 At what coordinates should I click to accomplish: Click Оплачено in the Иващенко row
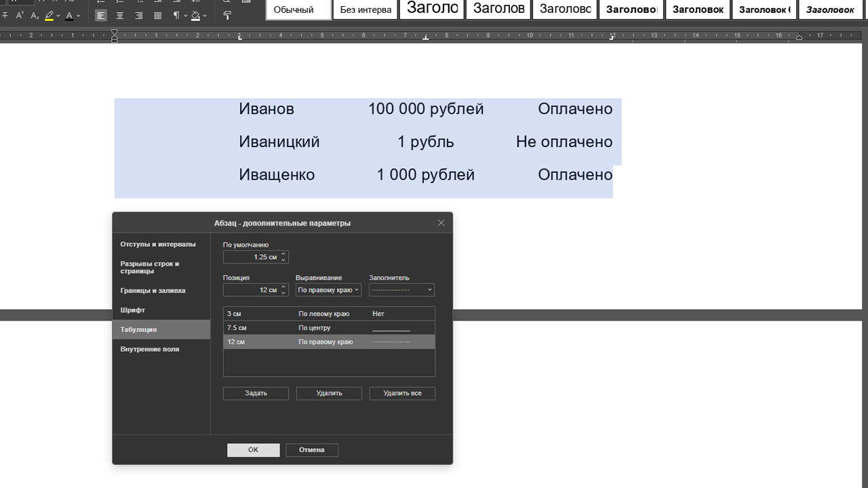575,175
